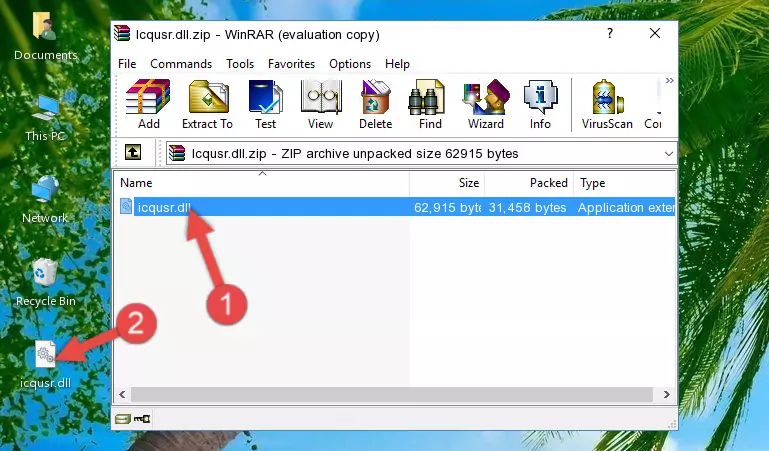
Task: Click the horizontal scrollbar right arrow
Action: click(666, 395)
